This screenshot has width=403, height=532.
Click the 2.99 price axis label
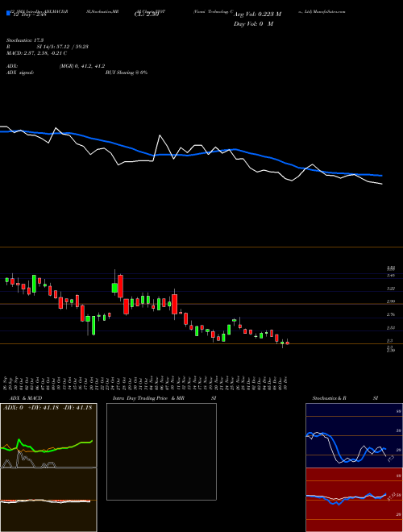(x=390, y=301)
